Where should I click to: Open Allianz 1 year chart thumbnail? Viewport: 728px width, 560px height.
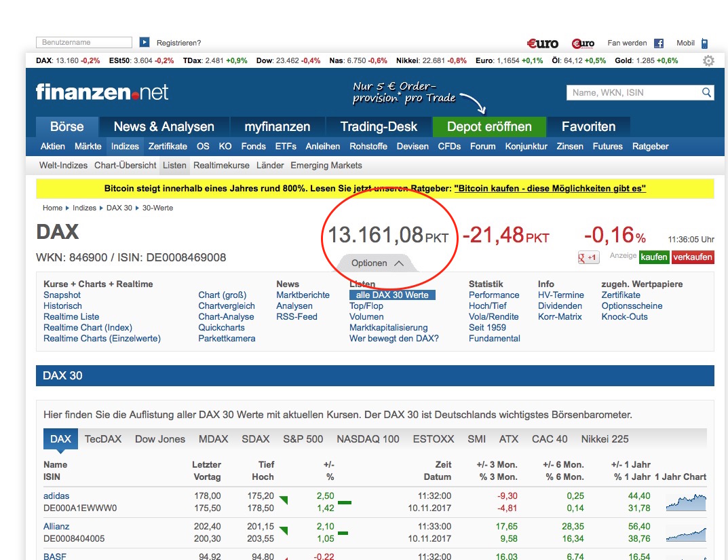686,534
